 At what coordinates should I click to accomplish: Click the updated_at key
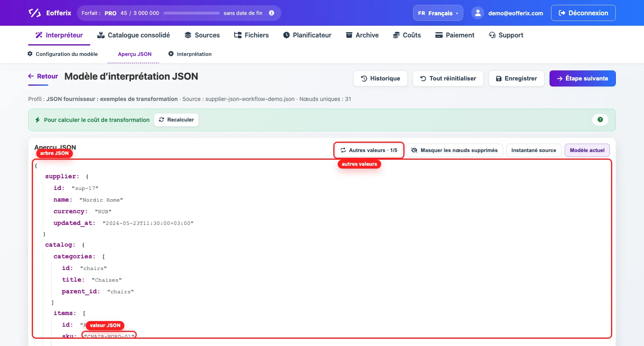click(74, 223)
